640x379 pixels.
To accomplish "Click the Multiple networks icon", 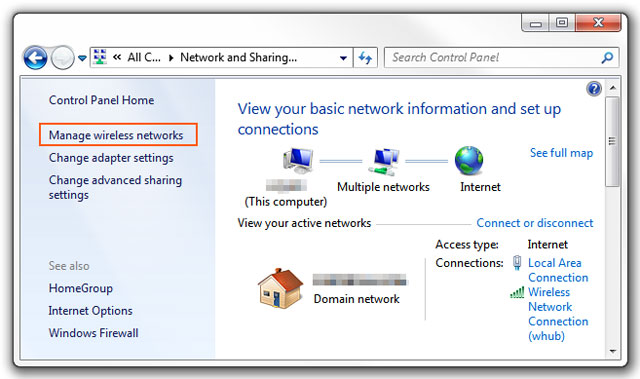I will coord(384,162).
